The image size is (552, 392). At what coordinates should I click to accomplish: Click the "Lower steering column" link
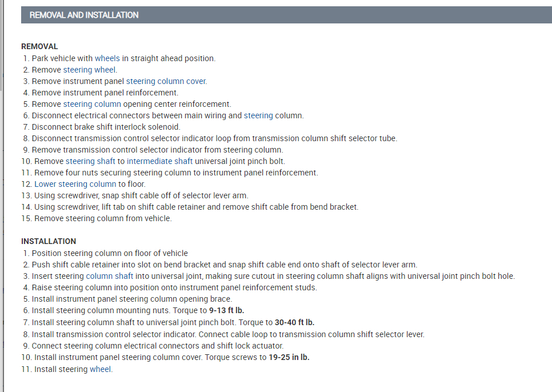[75, 184]
